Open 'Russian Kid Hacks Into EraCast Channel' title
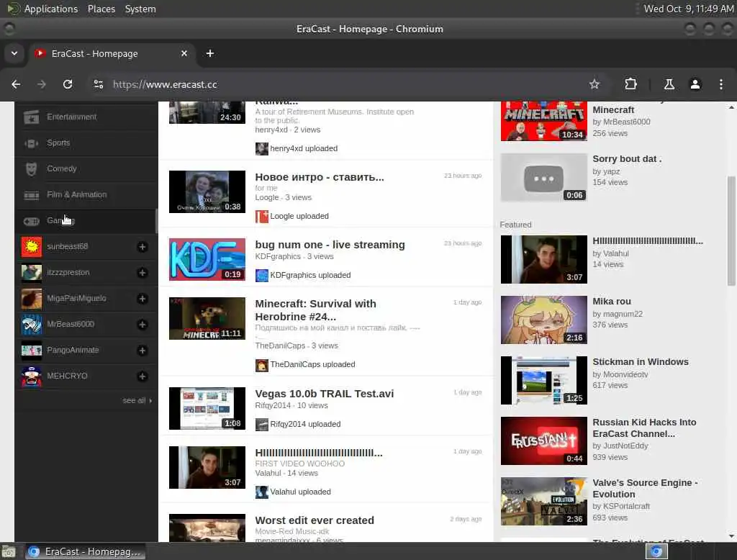The width and height of the screenshot is (737, 560). [x=644, y=428]
